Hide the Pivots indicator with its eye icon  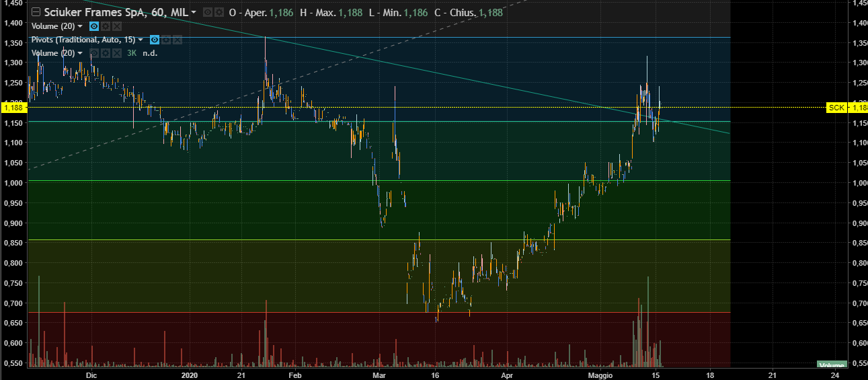pos(154,40)
